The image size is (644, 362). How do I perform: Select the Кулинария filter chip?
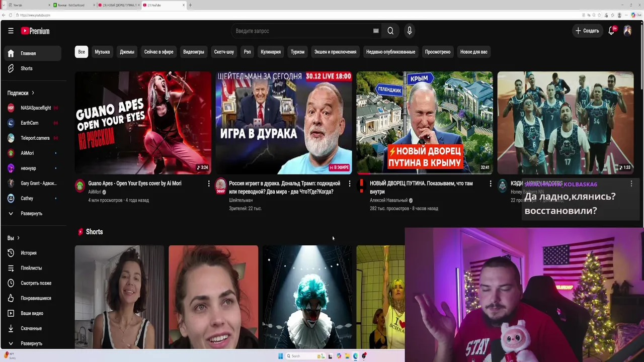[271, 52]
